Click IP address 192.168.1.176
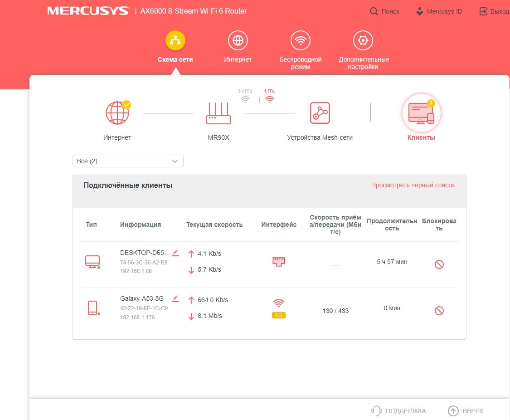The width and height of the screenshot is (510, 420). pos(137,317)
